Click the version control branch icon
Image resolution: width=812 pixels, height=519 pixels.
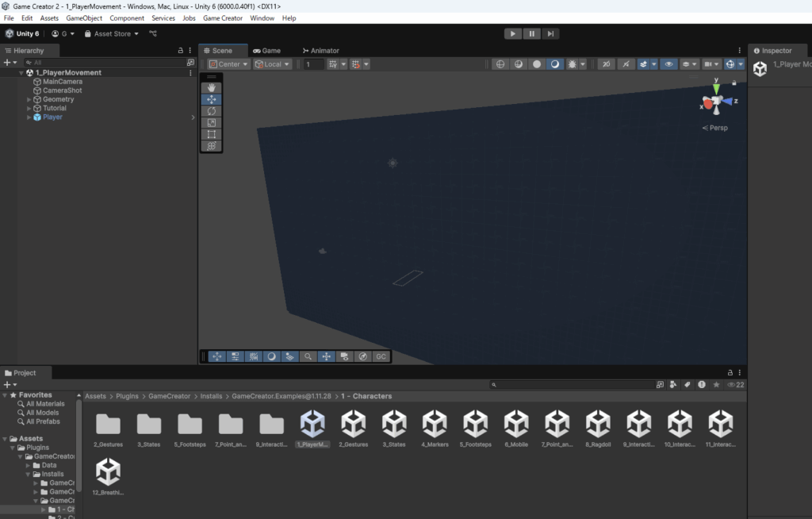[x=153, y=33]
